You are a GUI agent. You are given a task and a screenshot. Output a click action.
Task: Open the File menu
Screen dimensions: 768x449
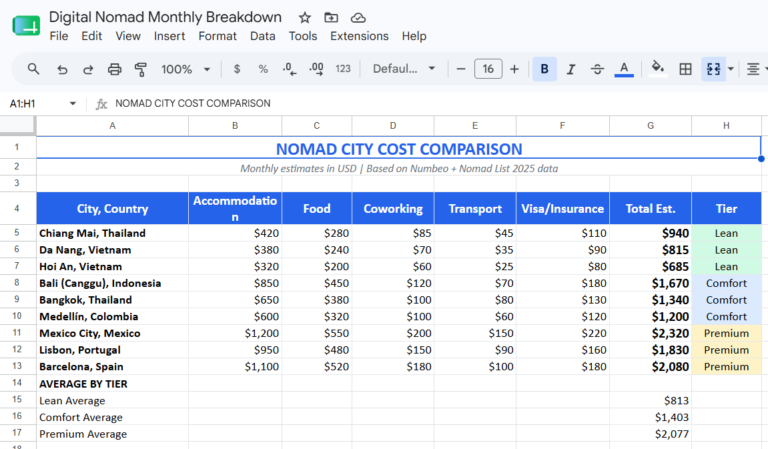[x=59, y=36]
